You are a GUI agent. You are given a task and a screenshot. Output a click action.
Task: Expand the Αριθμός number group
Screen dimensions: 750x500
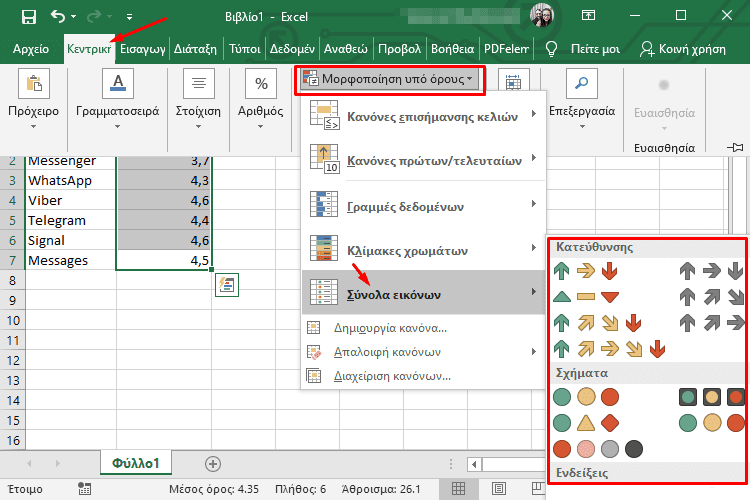261,100
